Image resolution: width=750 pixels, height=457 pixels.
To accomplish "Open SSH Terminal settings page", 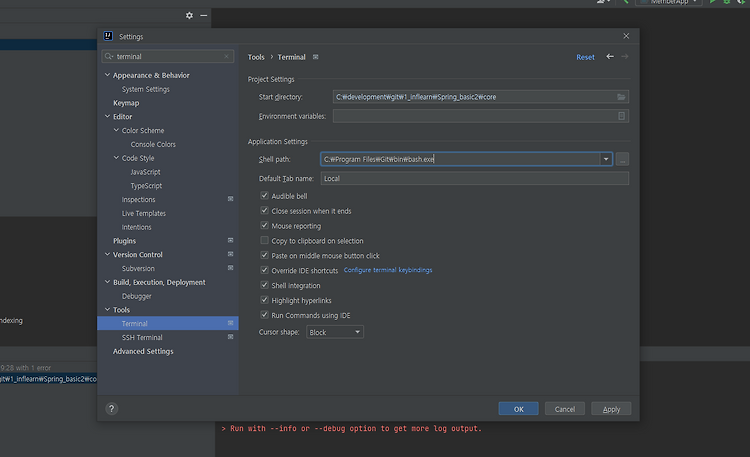I will pyautogui.click(x=142, y=337).
